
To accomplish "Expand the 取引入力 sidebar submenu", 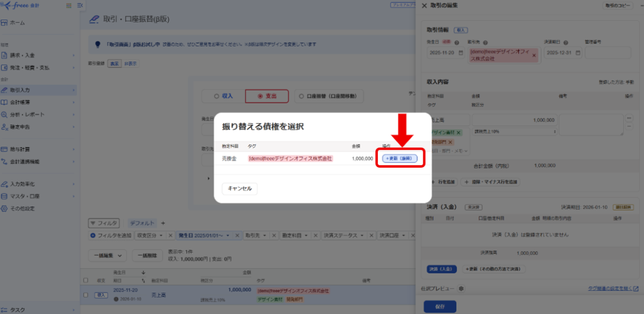I will tap(74, 90).
